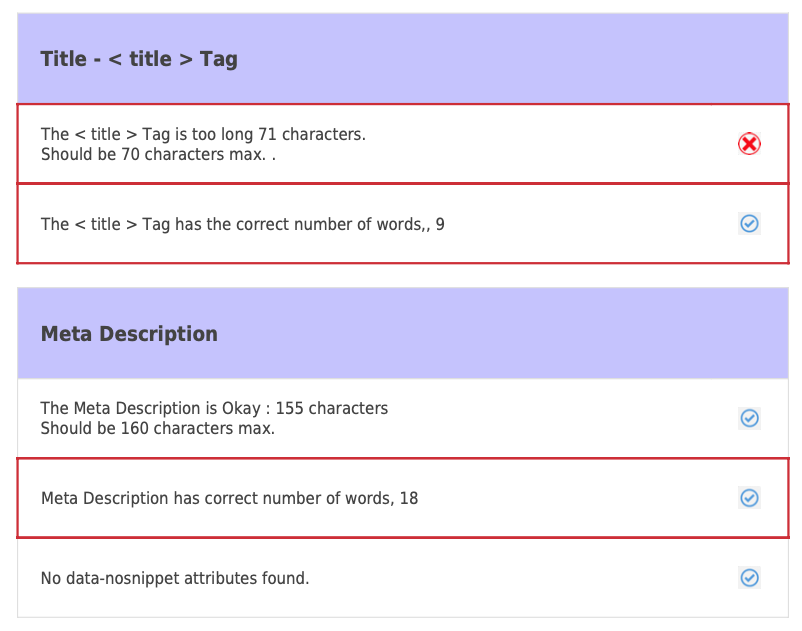Image resolution: width=802 pixels, height=631 pixels.
Task: Click the number 9 in title words row
Action: coord(440,224)
